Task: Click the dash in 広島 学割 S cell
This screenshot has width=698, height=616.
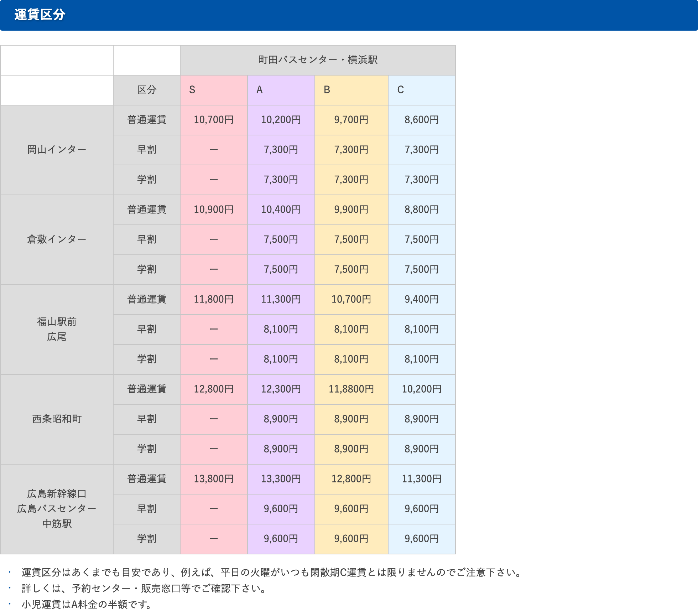Action: pos(214,539)
